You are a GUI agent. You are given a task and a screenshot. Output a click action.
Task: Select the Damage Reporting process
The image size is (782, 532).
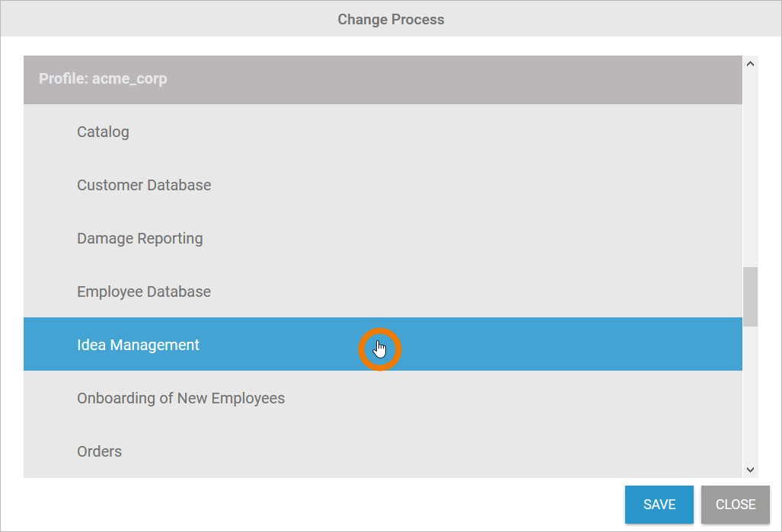pyautogui.click(x=140, y=238)
